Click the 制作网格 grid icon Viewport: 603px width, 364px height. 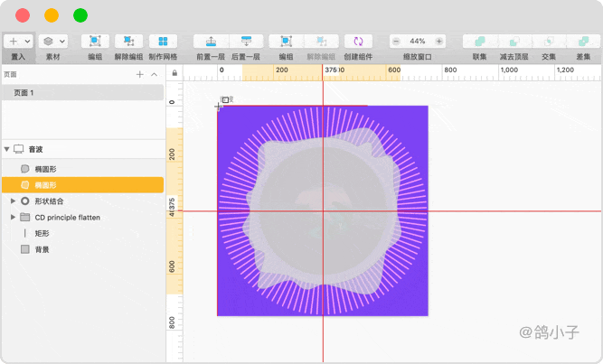coord(163,42)
